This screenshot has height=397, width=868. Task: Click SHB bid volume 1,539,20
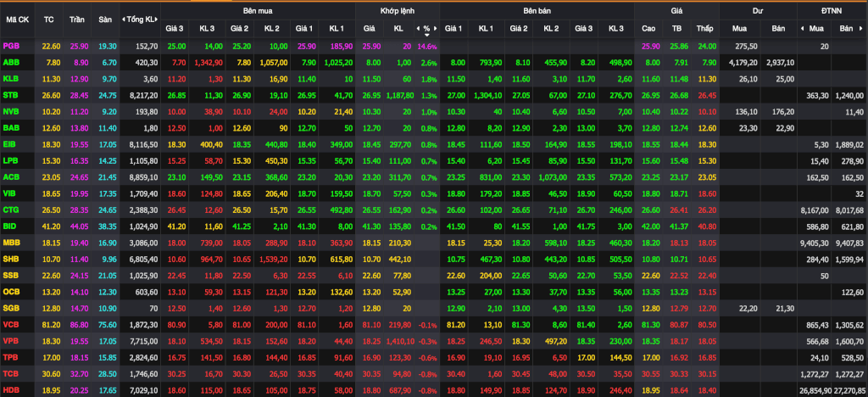272,258
